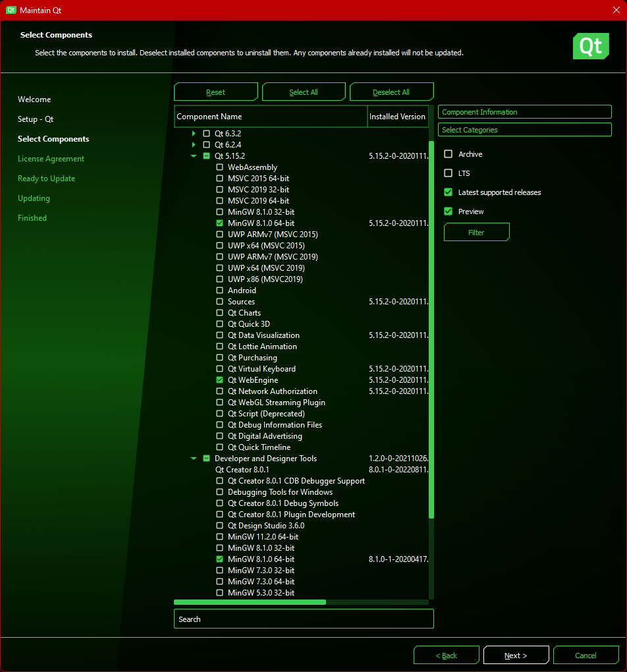Image resolution: width=627 pixels, height=672 pixels.
Task: Click inside the Search field
Action: (303, 619)
